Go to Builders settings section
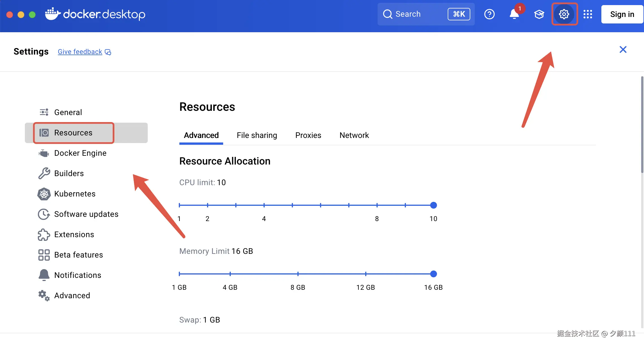Image resolution: width=644 pixels, height=346 pixels. [x=69, y=173]
